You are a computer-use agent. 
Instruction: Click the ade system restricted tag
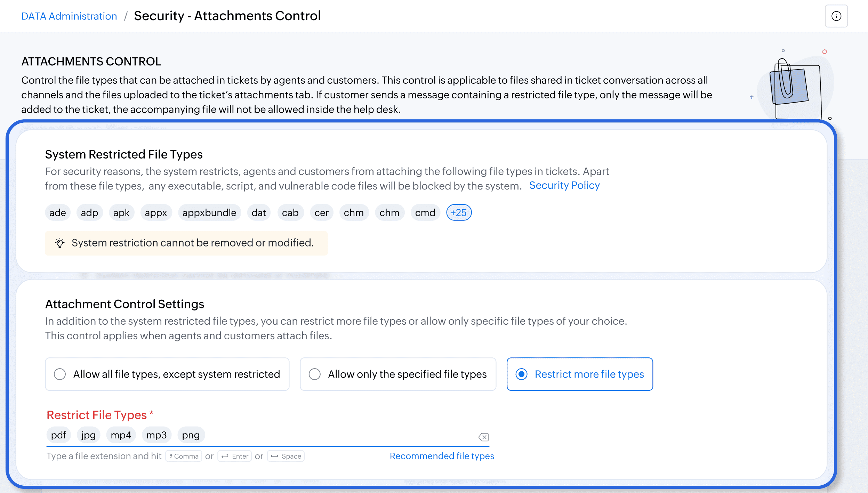(x=57, y=213)
